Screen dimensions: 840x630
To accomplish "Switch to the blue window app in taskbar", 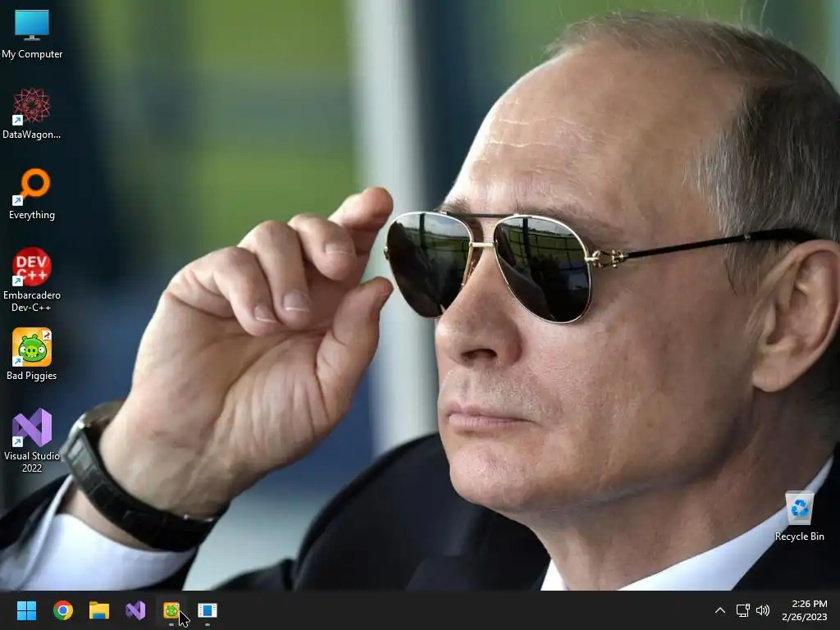I will [x=208, y=610].
